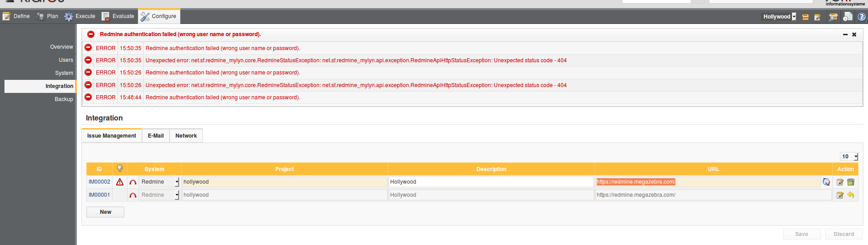This screenshot has width=868, height=245.
Task: Click the document with clock icon
Action: pyautogui.click(x=848, y=17)
